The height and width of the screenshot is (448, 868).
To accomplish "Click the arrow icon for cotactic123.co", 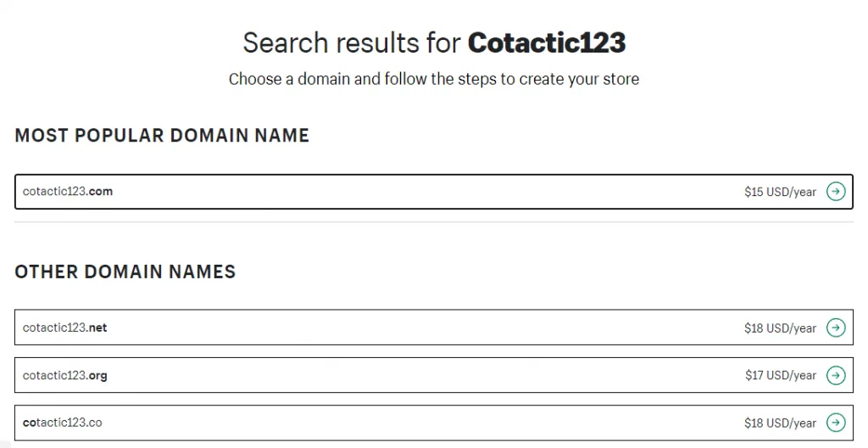I will click(836, 423).
